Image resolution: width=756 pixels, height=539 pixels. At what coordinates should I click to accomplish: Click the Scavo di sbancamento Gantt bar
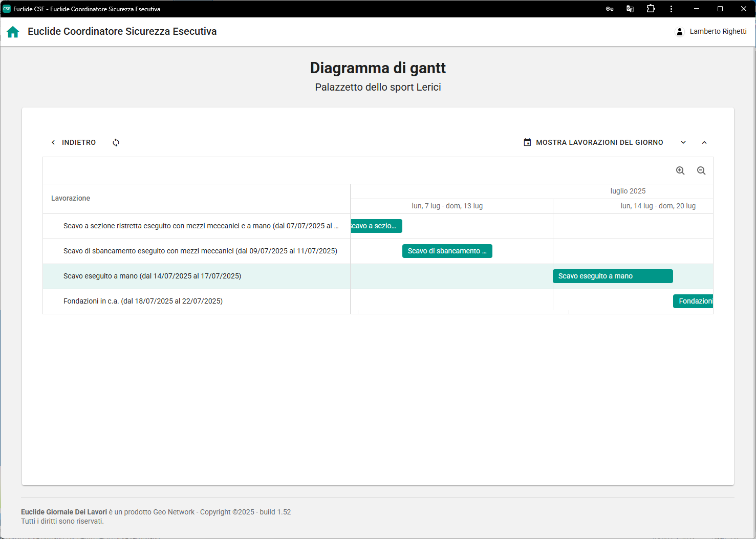pos(447,251)
